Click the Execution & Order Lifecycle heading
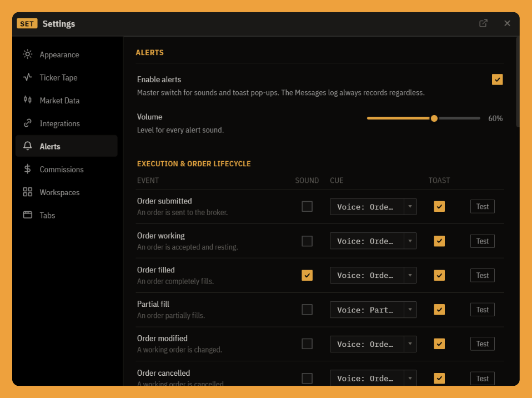Image resolution: width=532 pixels, height=398 pixels. pos(194,163)
